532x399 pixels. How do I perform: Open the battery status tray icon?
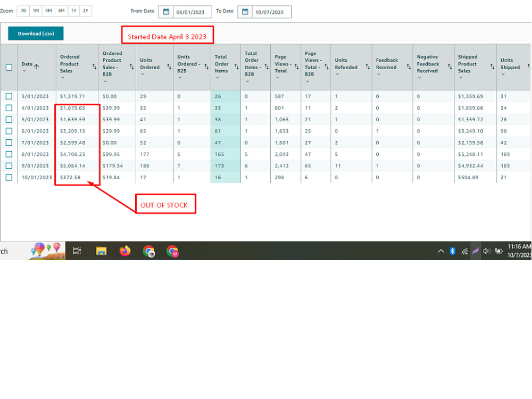pos(498,251)
